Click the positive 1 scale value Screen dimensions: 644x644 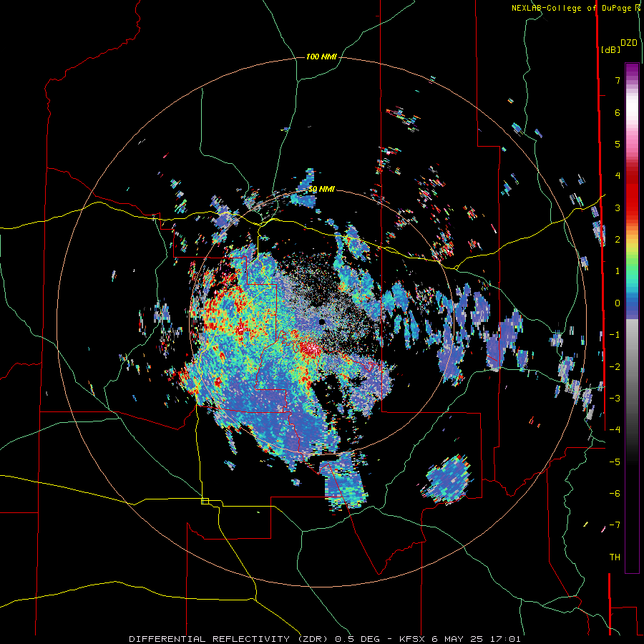[618, 271]
